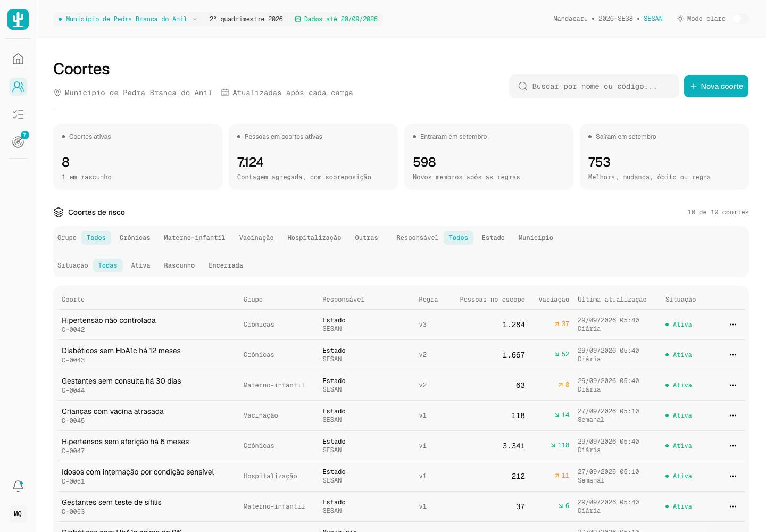The height and width of the screenshot is (532, 766).
Task: Toggle the Modo claro switch
Action: [740, 19]
